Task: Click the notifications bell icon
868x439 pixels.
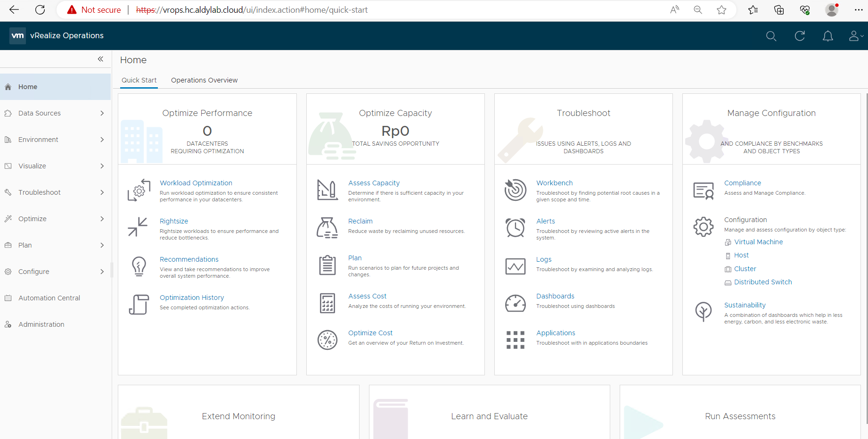Action: coord(827,36)
